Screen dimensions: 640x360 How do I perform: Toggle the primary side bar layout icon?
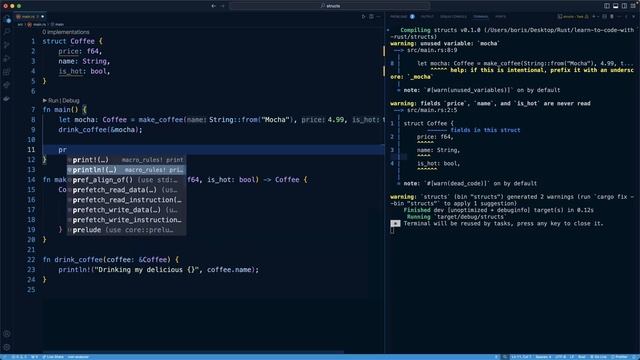tap(607, 6)
